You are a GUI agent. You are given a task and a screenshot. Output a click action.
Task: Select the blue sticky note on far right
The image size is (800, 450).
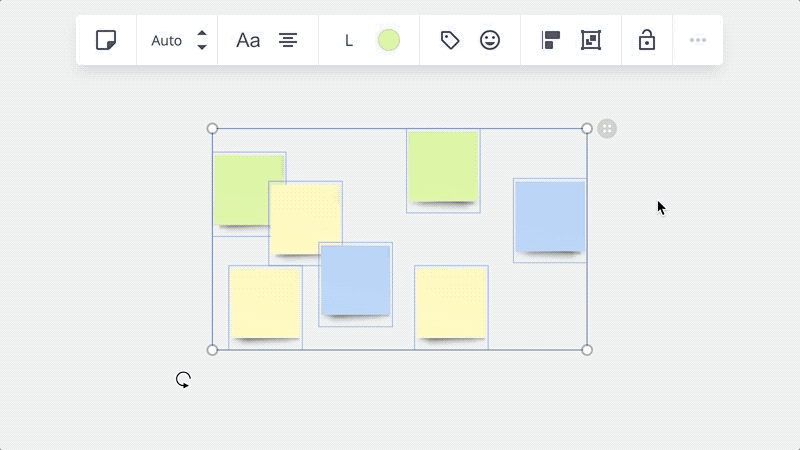[550, 216]
